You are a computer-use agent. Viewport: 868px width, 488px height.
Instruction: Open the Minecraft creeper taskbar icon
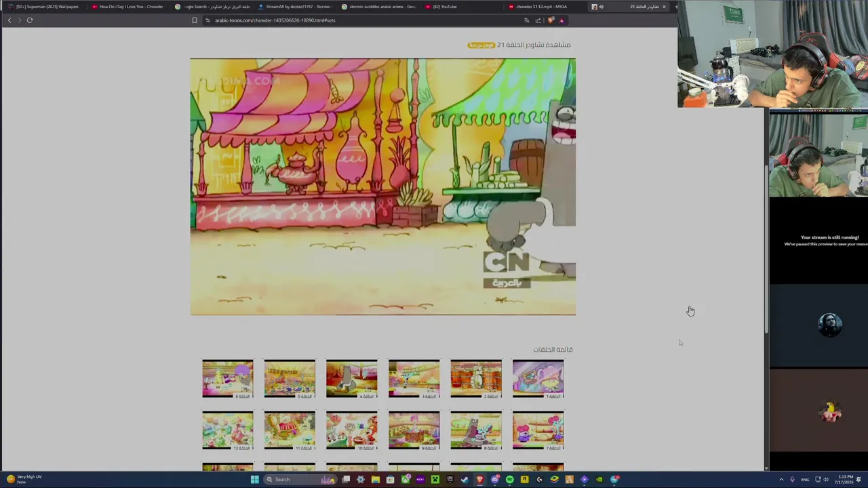[435, 479]
